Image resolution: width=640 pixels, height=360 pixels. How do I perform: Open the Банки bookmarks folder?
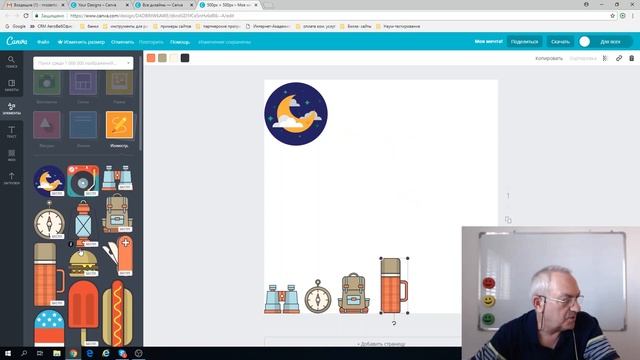tap(89, 26)
